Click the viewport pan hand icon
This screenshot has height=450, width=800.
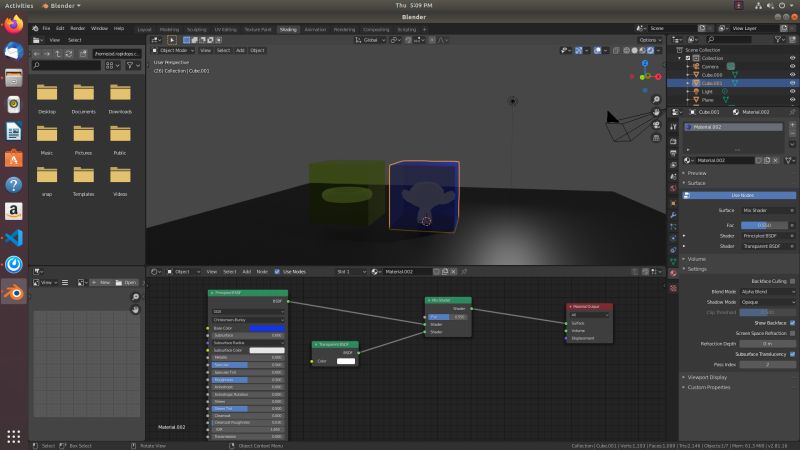coord(656,112)
